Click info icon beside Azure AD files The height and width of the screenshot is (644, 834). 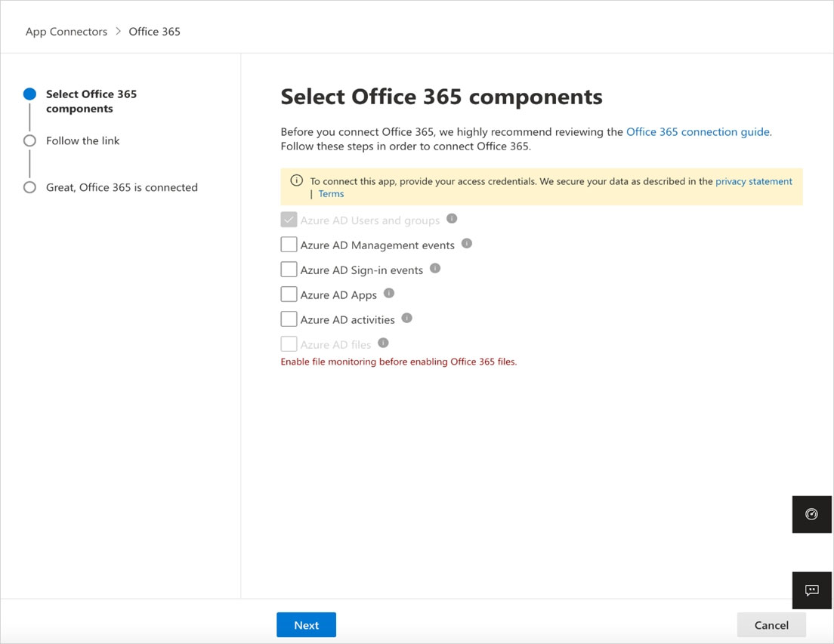click(x=383, y=344)
